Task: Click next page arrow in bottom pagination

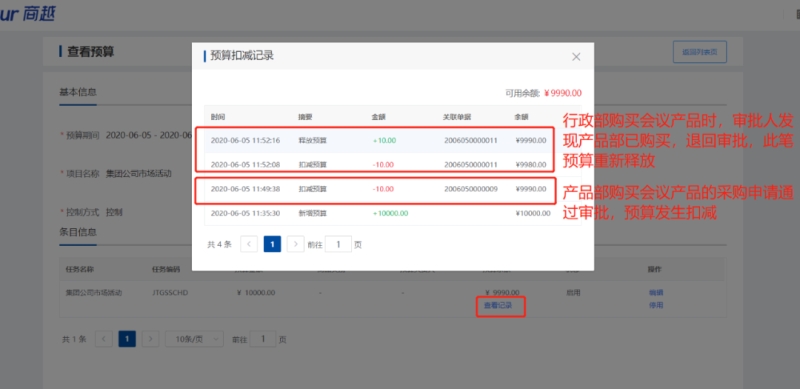Action: tap(151, 339)
